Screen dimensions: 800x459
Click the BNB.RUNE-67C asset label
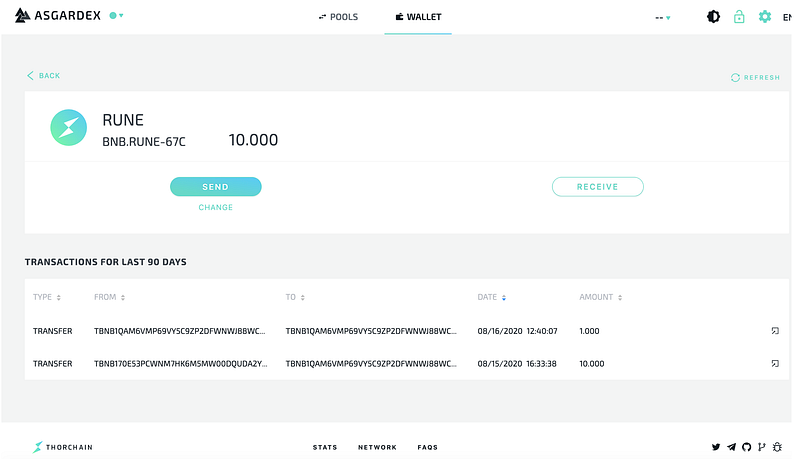pyautogui.click(x=144, y=142)
